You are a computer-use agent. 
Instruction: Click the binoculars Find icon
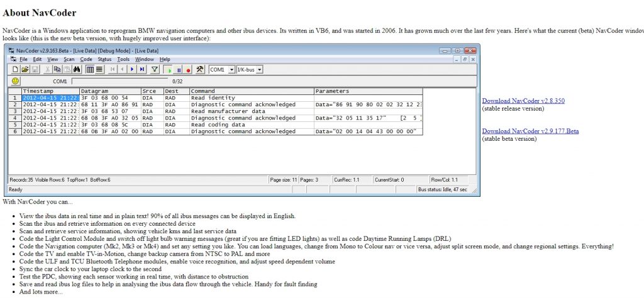pos(77,70)
